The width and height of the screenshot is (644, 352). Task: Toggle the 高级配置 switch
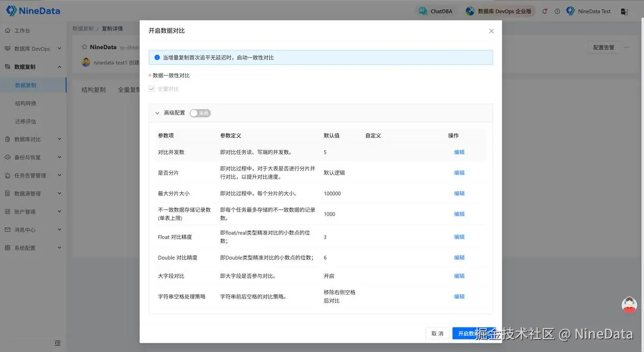200,113
